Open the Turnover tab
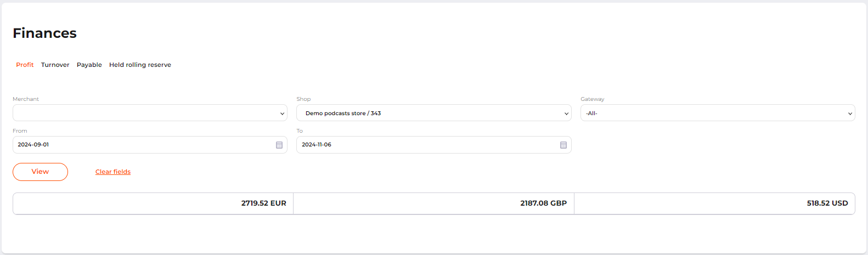868x255 pixels. pyautogui.click(x=55, y=65)
